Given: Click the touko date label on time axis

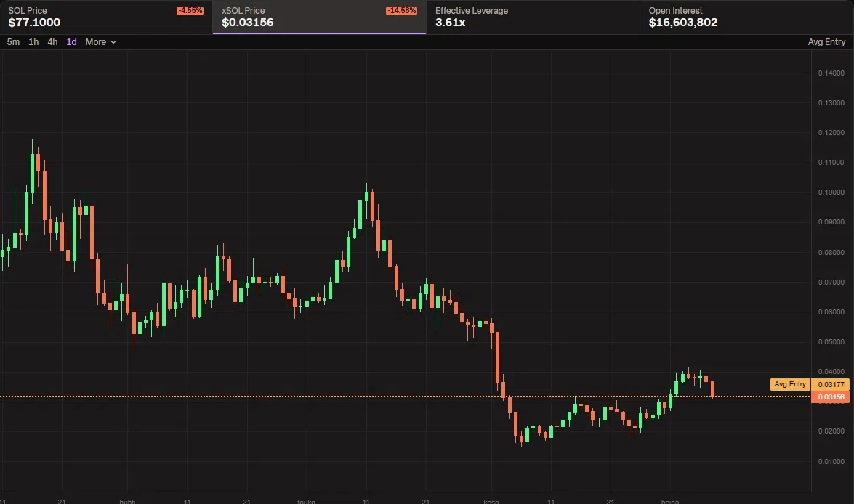Looking at the screenshot, I should click(x=306, y=501).
